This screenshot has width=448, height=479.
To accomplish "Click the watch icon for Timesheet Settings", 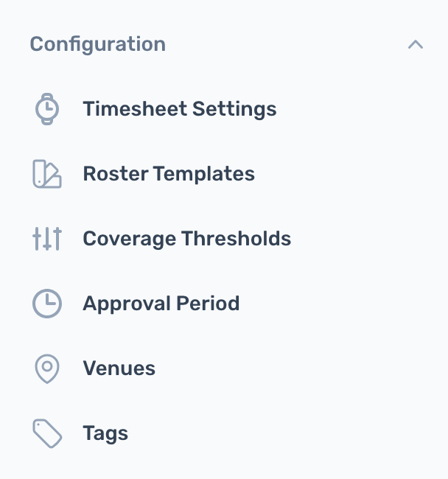I will click(47, 109).
